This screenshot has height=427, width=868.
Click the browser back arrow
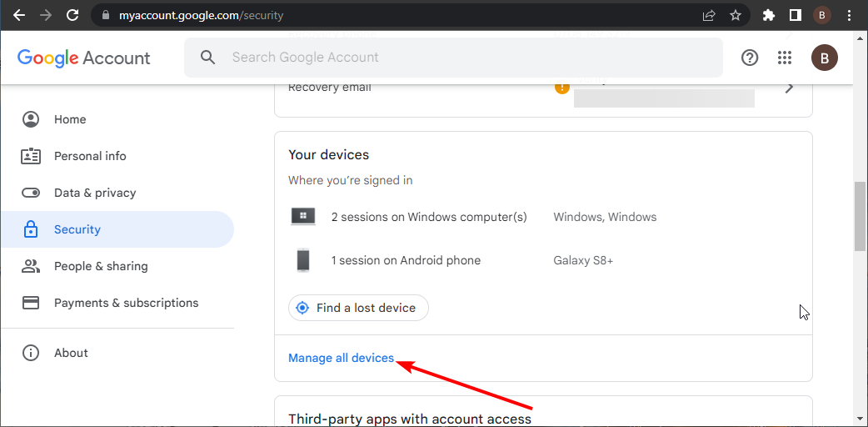pos(19,15)
